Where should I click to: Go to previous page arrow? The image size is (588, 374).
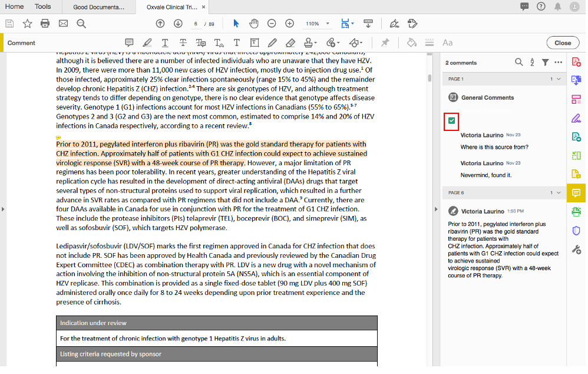[160, 24]
